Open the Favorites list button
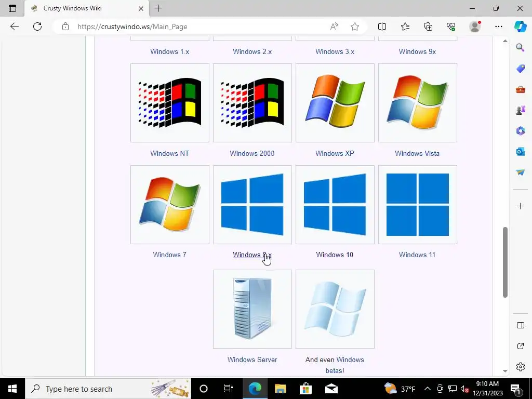 click(x=405, y=26)
